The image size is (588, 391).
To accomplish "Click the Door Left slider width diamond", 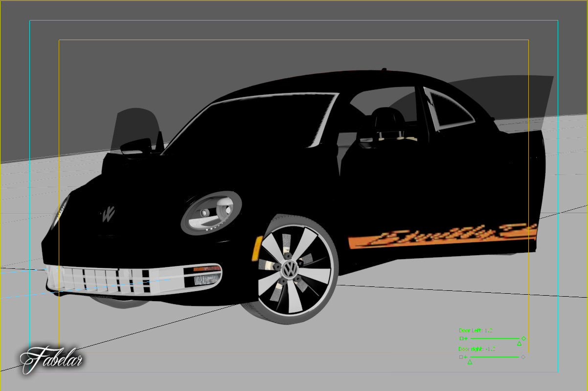I will coord(523,338).
